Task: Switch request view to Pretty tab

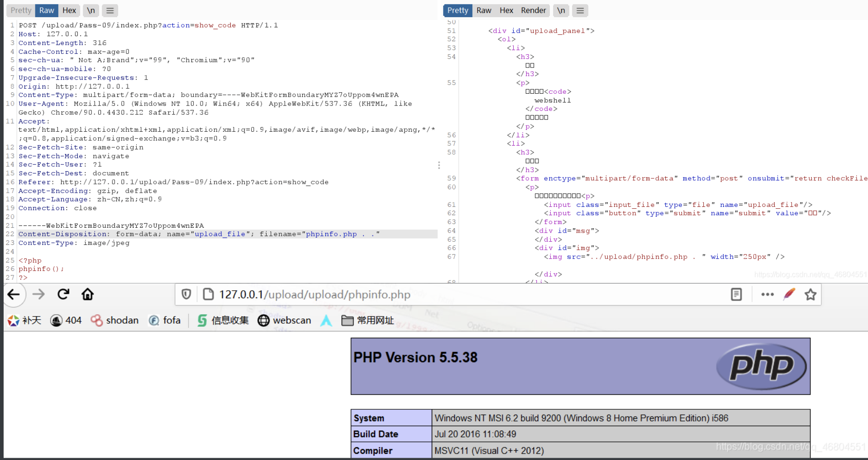Action: [x=21, y=10]
